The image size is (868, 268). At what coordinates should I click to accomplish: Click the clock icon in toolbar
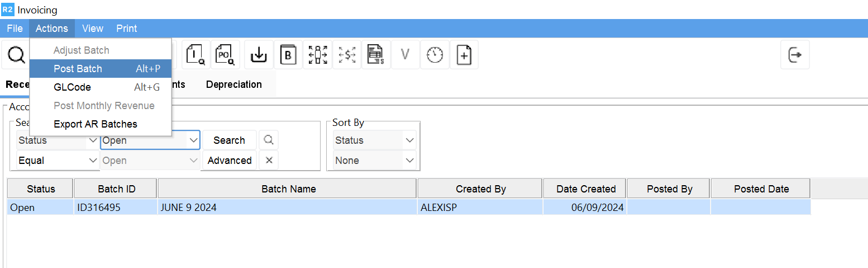(x=435, y=55)
